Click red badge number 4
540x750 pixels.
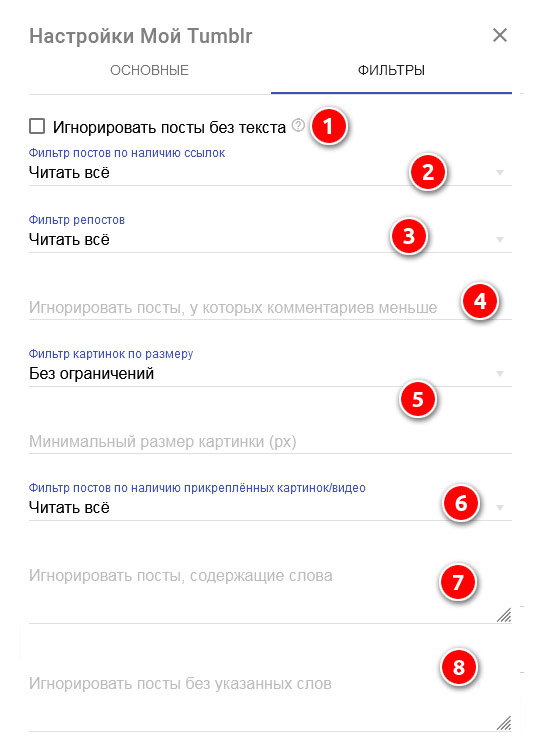coord(480,301)
